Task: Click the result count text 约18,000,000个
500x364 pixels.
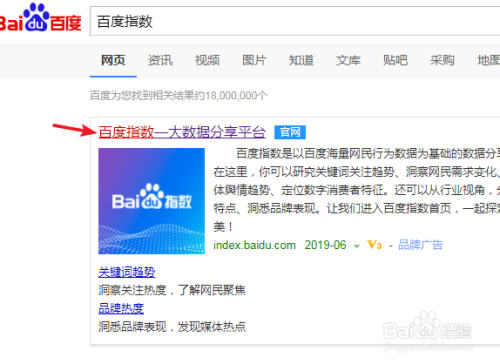Action: (x=232, y=96)
